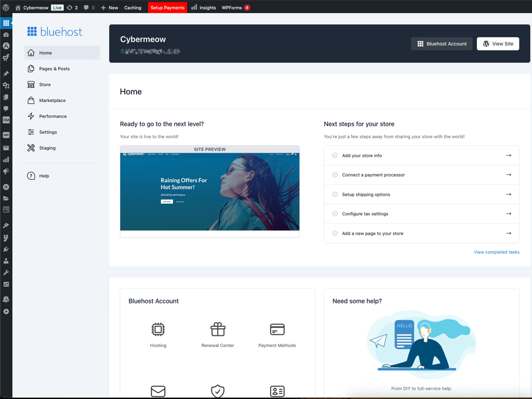532x399 pixels.
Task: Open the Help link in sidebar
Action: pyautogui.click(x=62, y=176)
